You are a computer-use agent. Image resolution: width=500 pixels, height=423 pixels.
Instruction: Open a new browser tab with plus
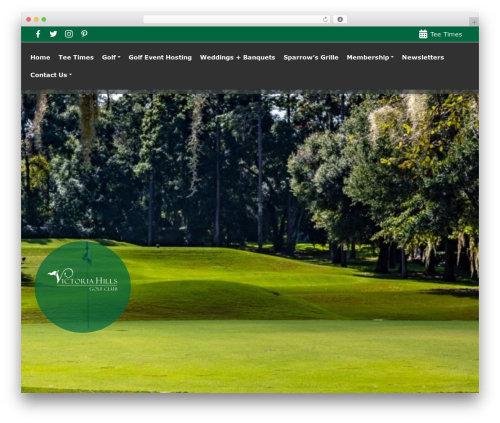(474, 22)
